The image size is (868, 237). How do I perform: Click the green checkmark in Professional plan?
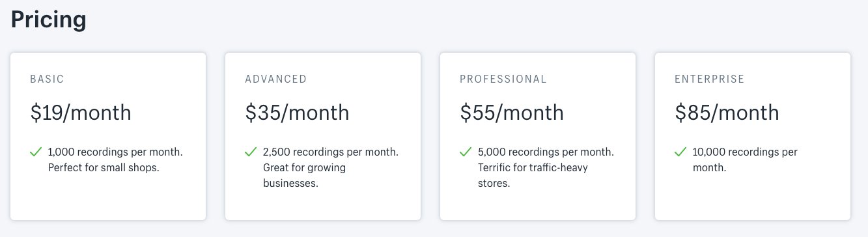tap(466, 152)
